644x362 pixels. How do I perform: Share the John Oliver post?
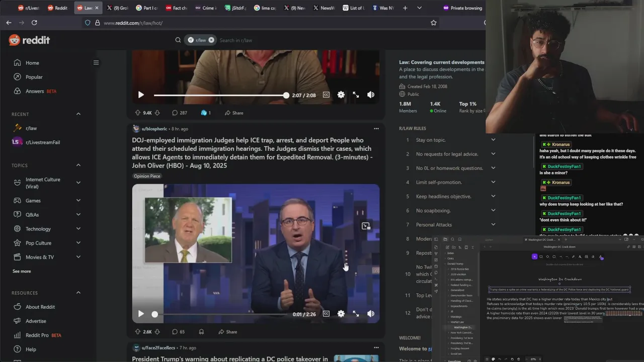click(x=227, y=332)
